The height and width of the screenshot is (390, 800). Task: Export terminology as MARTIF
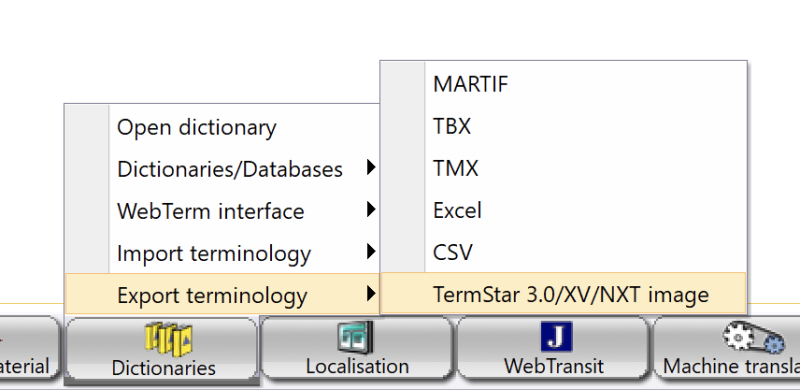pyautogui.click(x=564, y=84)
